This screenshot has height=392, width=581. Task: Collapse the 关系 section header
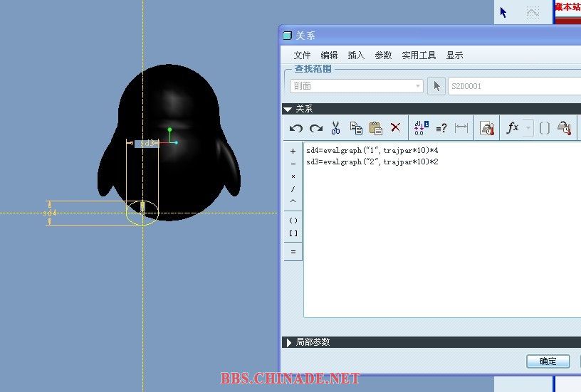[x=288, y=109]
